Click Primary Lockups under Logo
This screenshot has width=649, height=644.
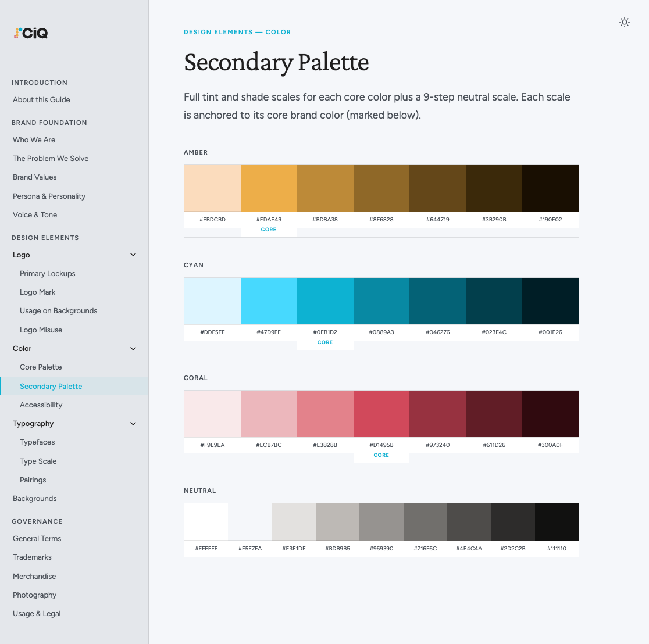pos(47,273)
